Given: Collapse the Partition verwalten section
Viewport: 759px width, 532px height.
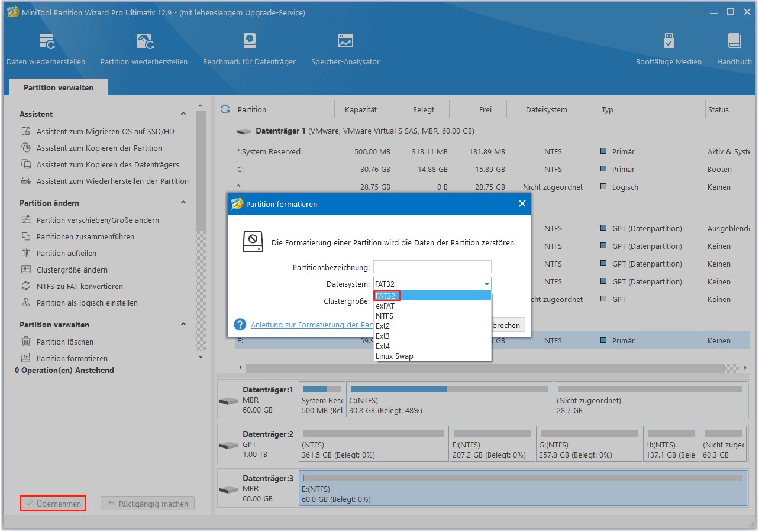Looking at the screenshot, I should click(183, 325).
